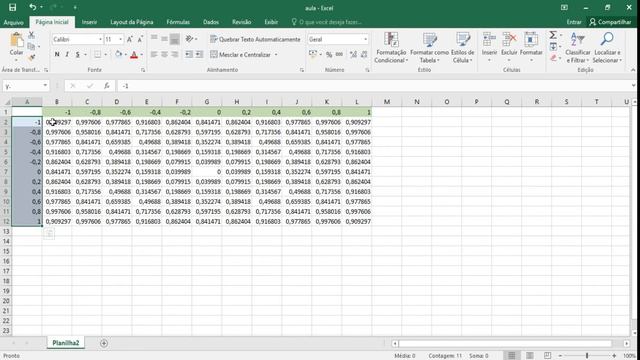This screenshot has height=360, width=640.
Task: Switch to the Exibir tab
Action: click(x=271, y=22)
